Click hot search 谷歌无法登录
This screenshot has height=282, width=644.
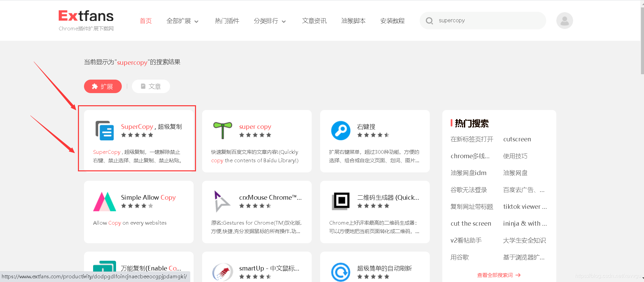469,190
